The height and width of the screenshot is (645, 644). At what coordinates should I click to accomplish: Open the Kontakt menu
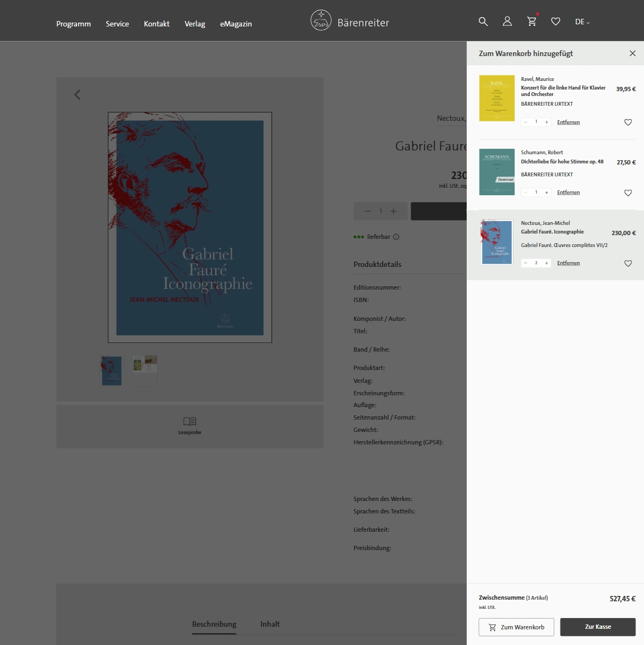pyautogui.click(x=157, y=24)
